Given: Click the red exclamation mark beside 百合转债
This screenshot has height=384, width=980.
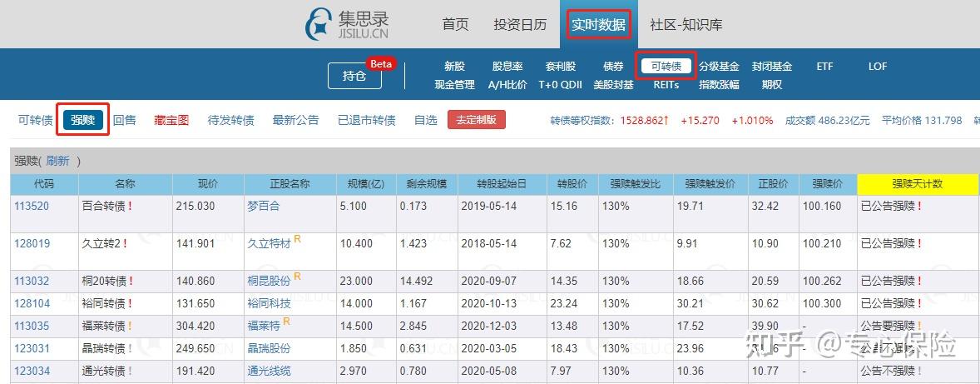Looking at the screenshot, I should point(130,206).
